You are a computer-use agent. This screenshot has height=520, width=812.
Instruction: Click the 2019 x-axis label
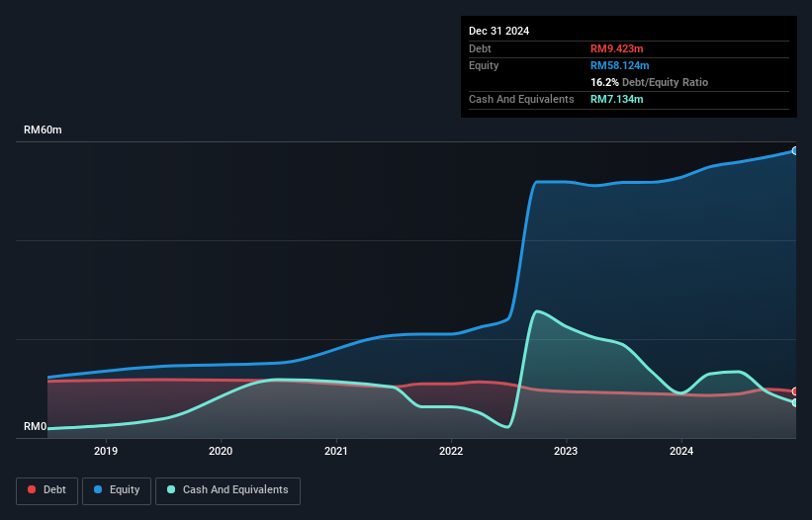click(x=106, y=451)
